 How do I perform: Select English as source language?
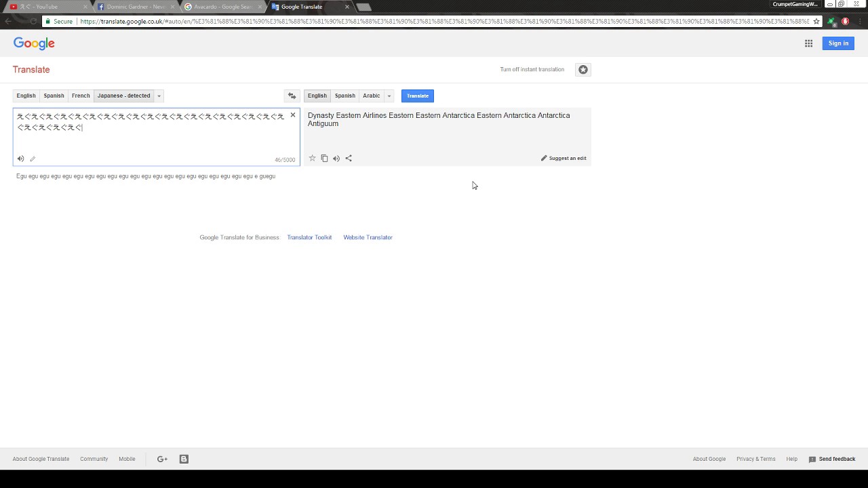coord(26,96)
